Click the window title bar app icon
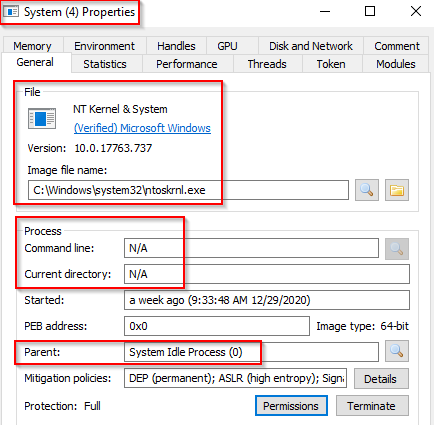 (x=11, y=12)
